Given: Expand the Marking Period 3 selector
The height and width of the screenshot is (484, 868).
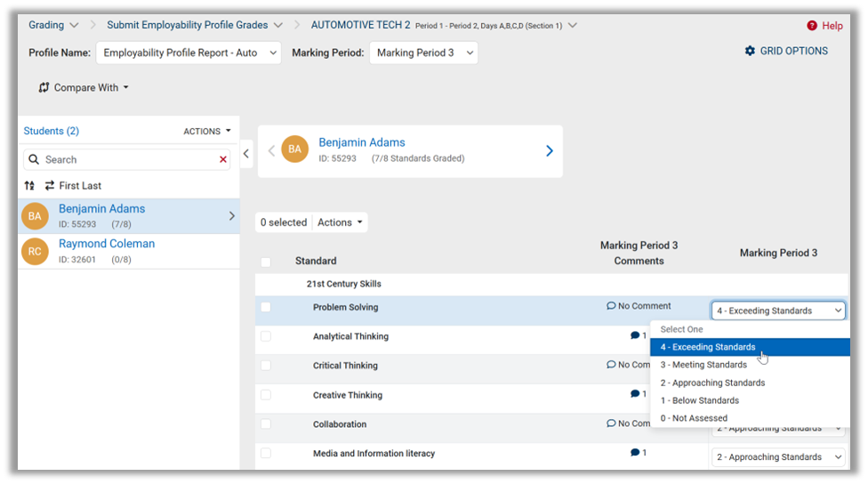Looking at the screenshot, I should point(423,53).
